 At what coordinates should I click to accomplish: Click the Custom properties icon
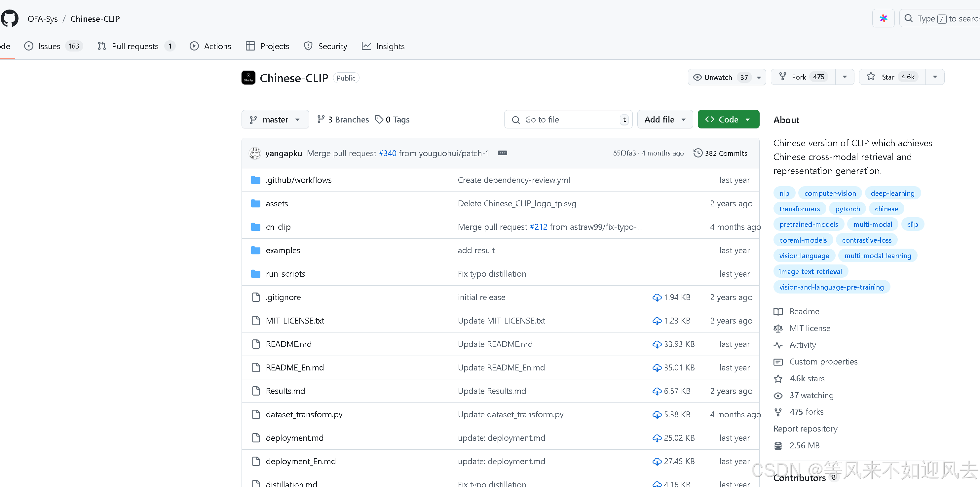click(x=778, y=362)
